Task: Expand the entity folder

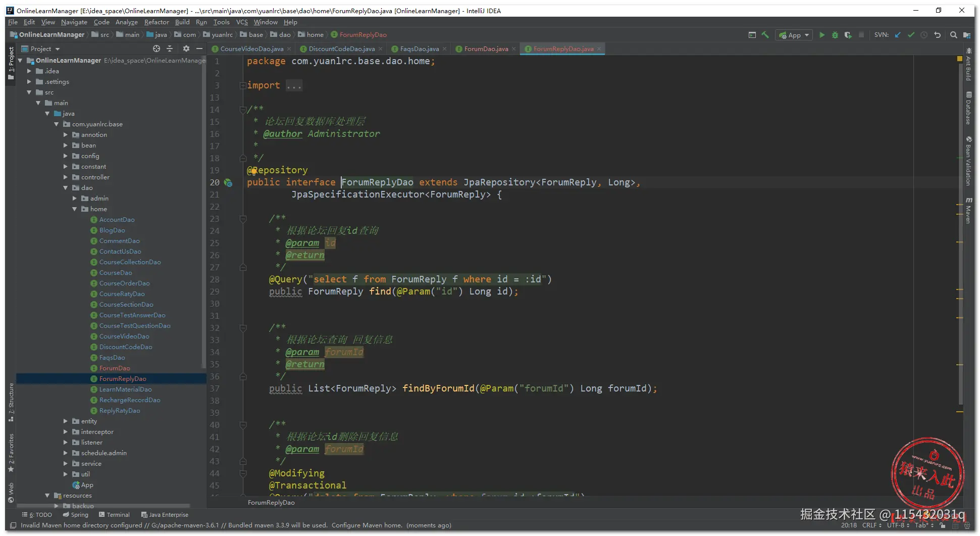Action: pos(66,421)
